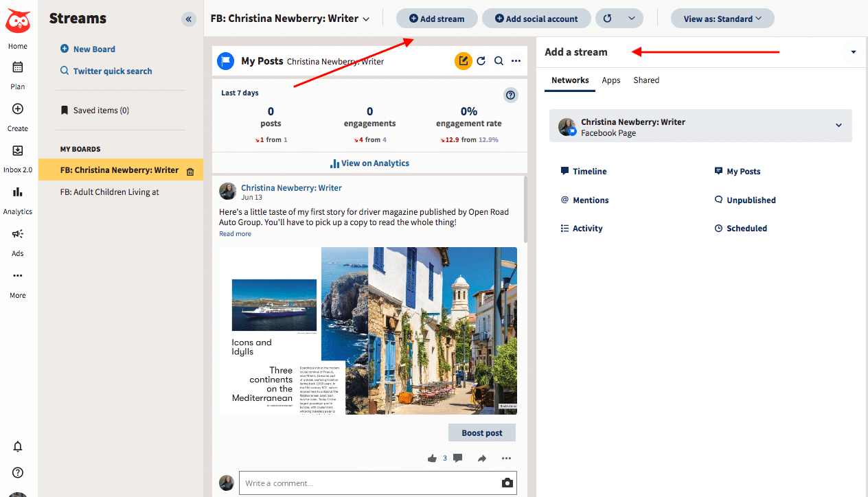Open Inbox 2.0 in sidebar
868x497 pixels.
(x=18, y=158)
